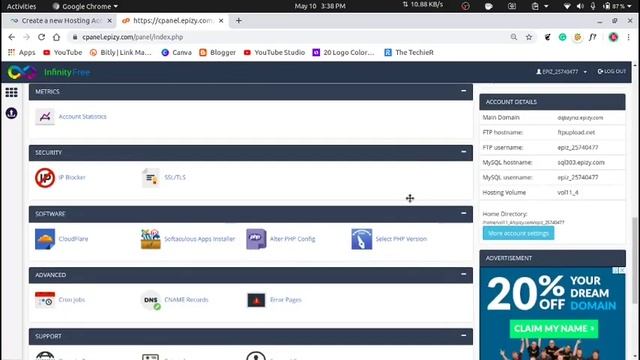Screen dimensions: 640x360
Task: Click Hosting Volume value vol11_4
Action: pyautogui.click(x=568, y=193)
